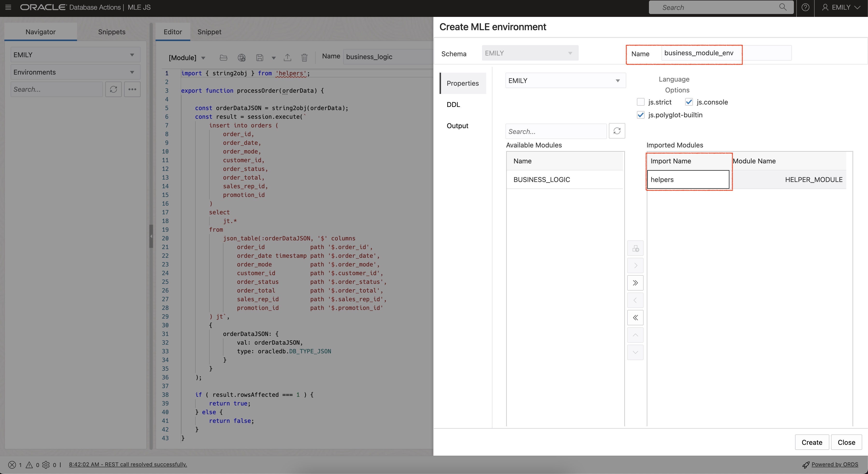
Task: Save the business_logic module with floppy icon
Action: coord(259,58)
